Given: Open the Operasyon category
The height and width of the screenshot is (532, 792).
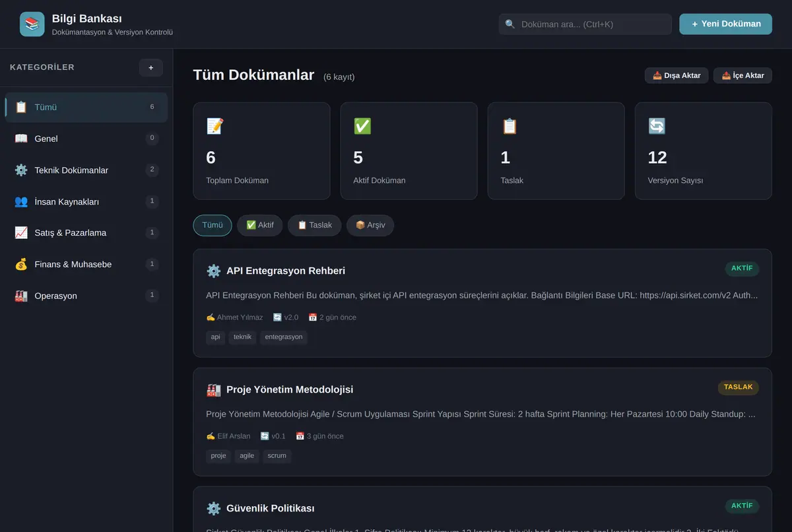Looking at the screenshot, I should (86, 296).
